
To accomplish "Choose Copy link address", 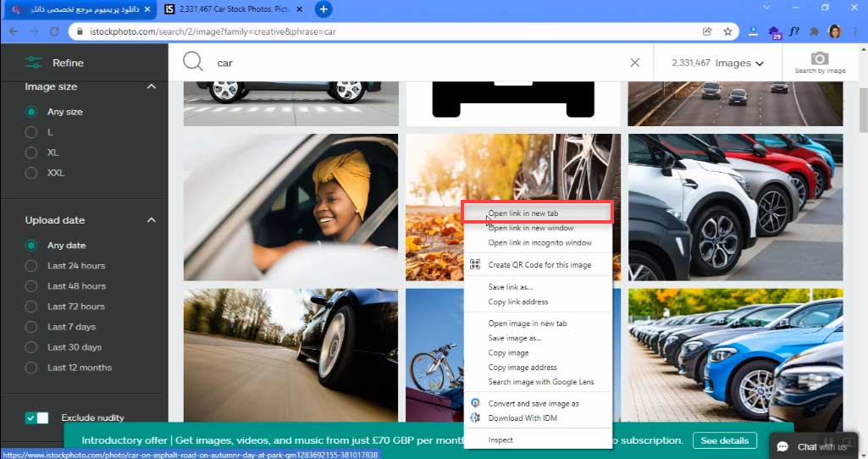I will coord(538,301).
